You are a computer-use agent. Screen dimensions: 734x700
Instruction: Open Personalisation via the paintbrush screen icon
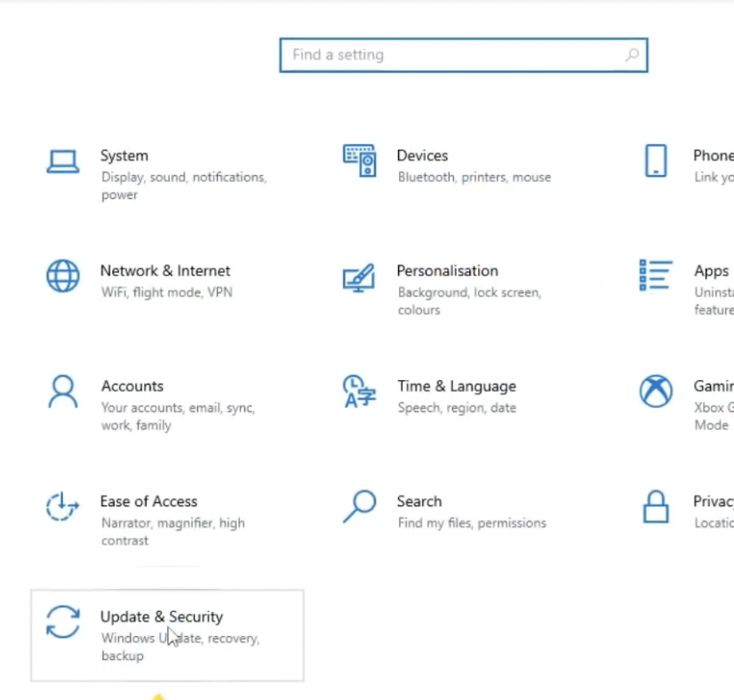pos(359,277)
